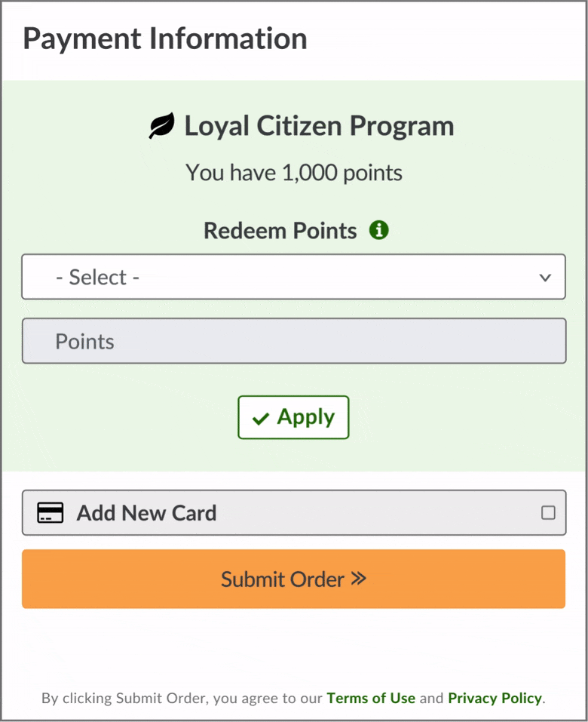Image resolution: width=588 pixels, height=722 pixels.
Task: Click inside the Points input field
Action: pyautogui.click(x=293, y=341)
